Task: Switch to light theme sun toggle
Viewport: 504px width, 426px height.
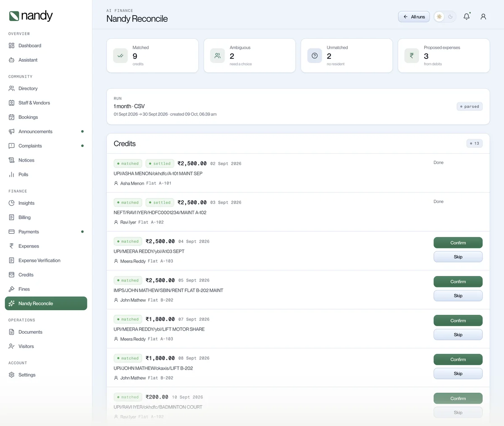Action: pyautogui.click(x=439, y=17)
